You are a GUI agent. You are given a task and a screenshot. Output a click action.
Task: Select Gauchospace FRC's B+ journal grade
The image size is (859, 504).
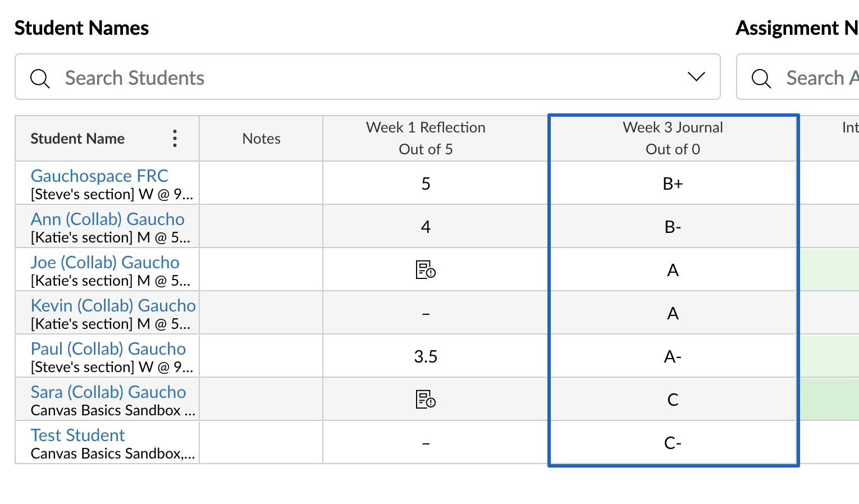[673, 183]
